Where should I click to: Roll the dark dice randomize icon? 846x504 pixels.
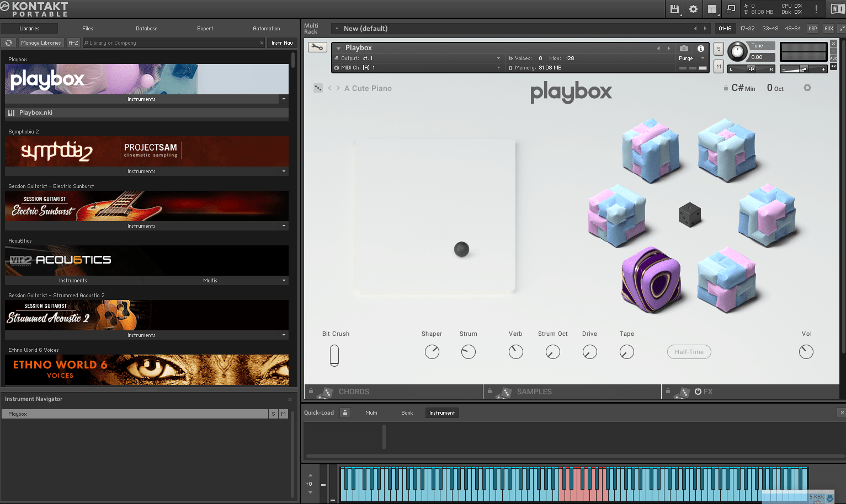point(690,215)
